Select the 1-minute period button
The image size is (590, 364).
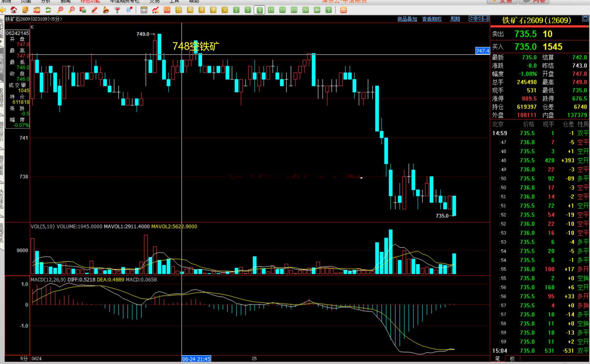pyautogui.click(x=236, y=10)
